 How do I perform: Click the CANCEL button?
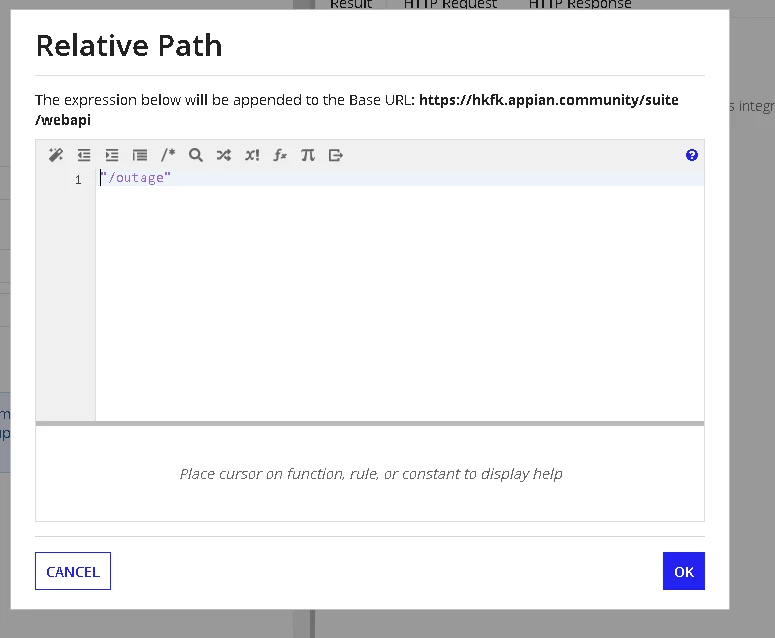[73, 571]
